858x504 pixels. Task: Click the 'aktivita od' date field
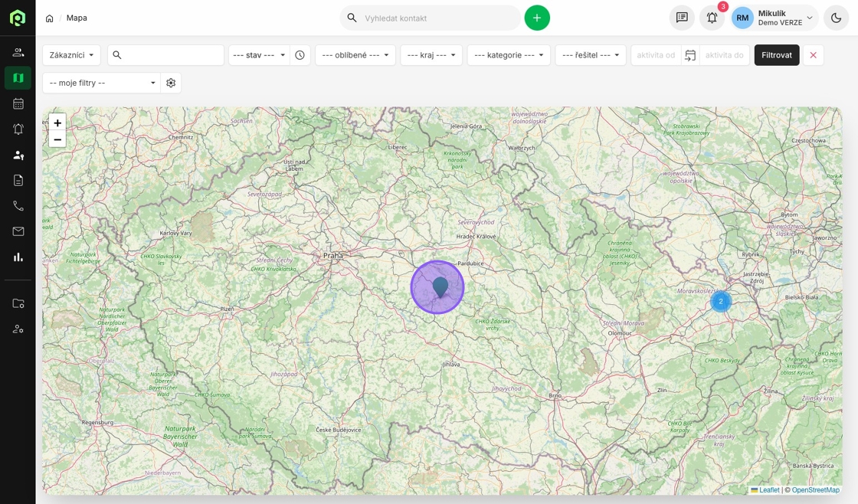point(656,55)
